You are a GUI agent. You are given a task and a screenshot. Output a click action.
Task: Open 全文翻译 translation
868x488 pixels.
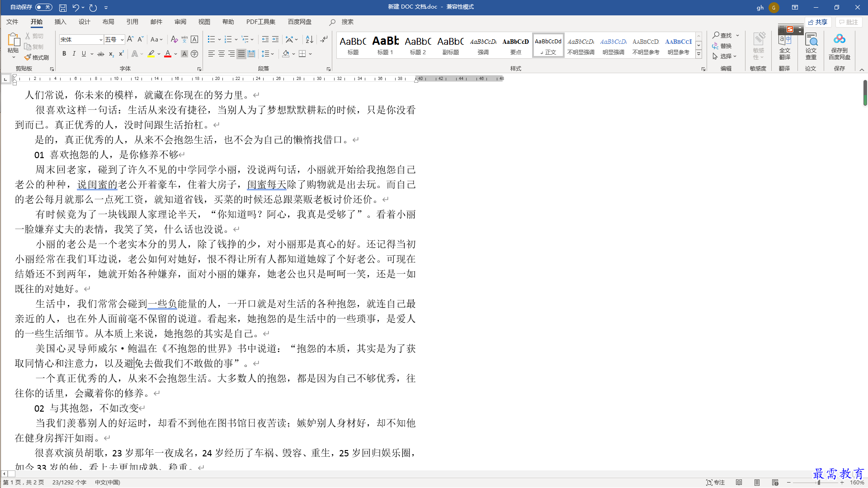pyautogui.click(x=785, y=46)
